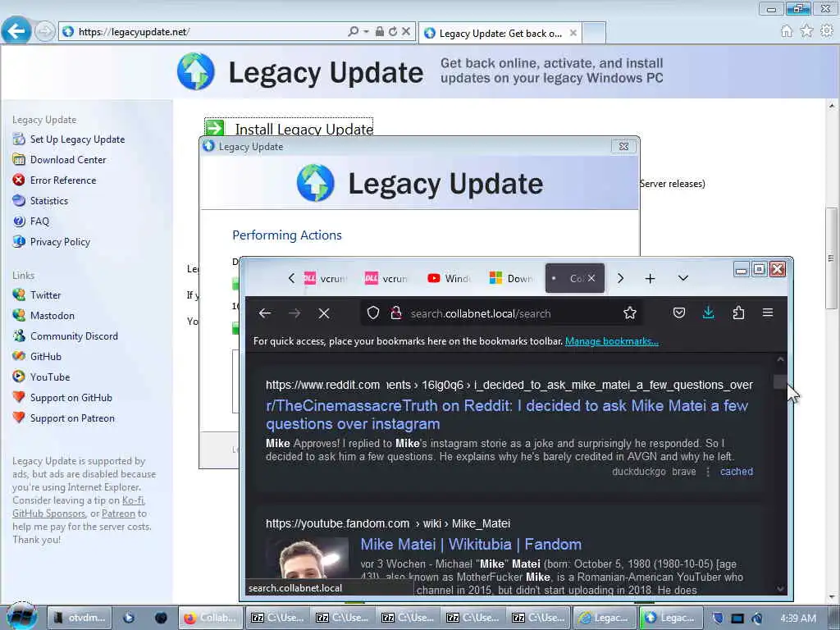The width and height of the screenshot is (840, 630).
Task: Open Mike Matei Wikitubia Fandom result
Action: (x=471, y=545)
